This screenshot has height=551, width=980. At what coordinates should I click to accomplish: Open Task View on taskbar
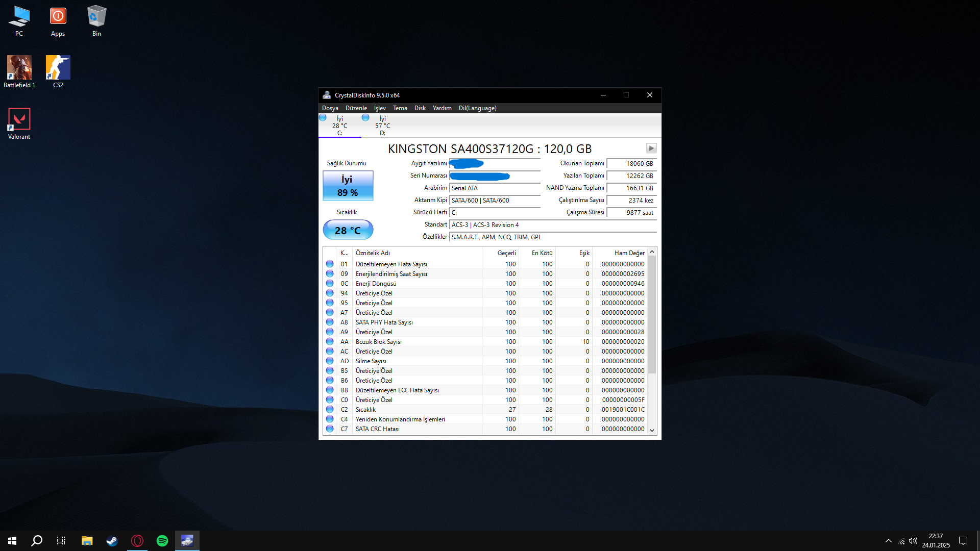pos(61,541)
